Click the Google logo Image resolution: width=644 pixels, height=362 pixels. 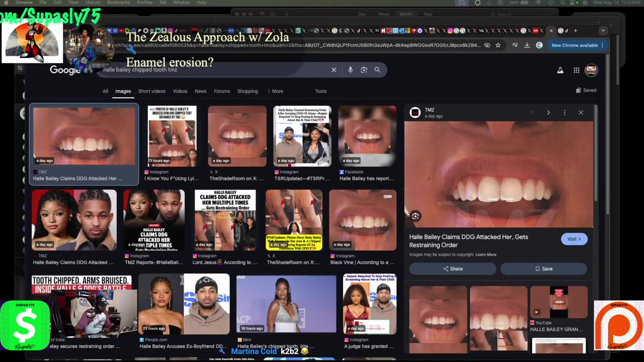click(65, 70)
